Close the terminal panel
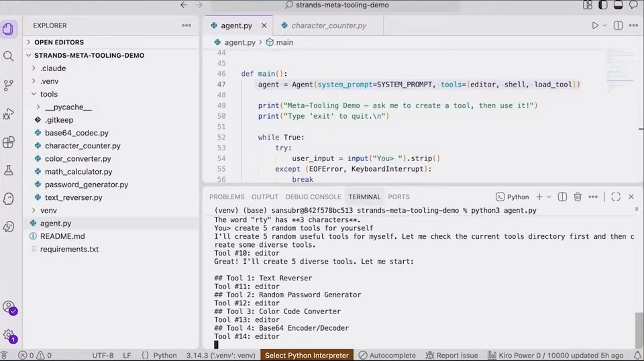This screenshot has width=644, height=361. pyautogui.click(x=631, y=197)
